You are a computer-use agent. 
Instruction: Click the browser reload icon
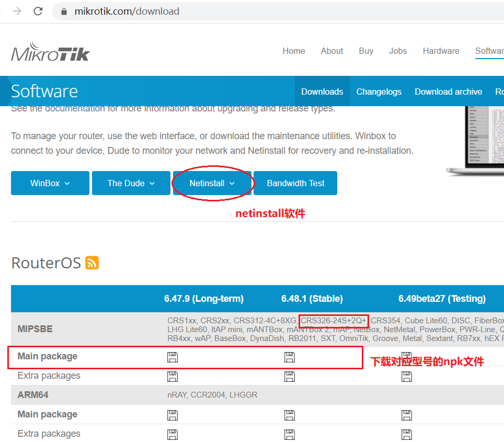(x=38, y=11)
